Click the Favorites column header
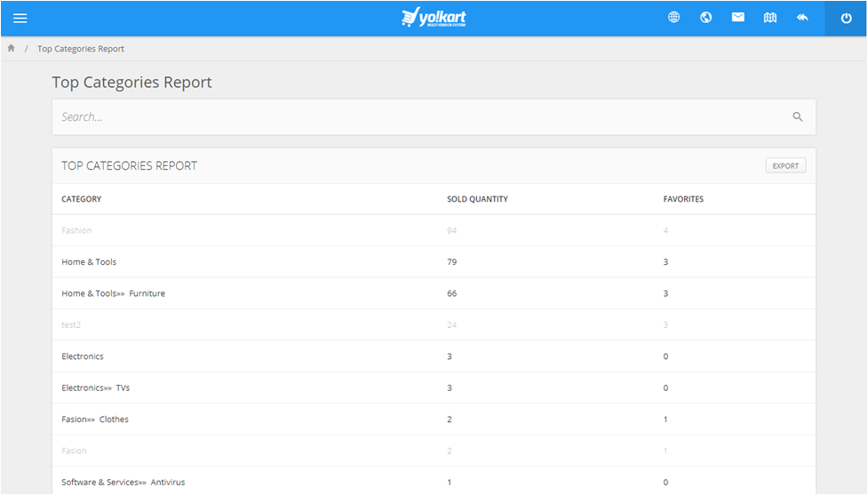 click(x=683, y=199)
